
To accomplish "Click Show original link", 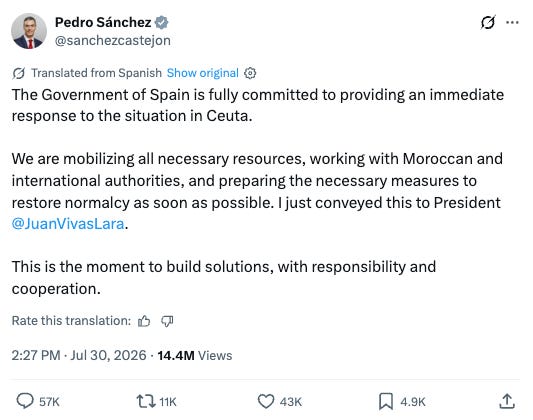I will coord(203,73).
